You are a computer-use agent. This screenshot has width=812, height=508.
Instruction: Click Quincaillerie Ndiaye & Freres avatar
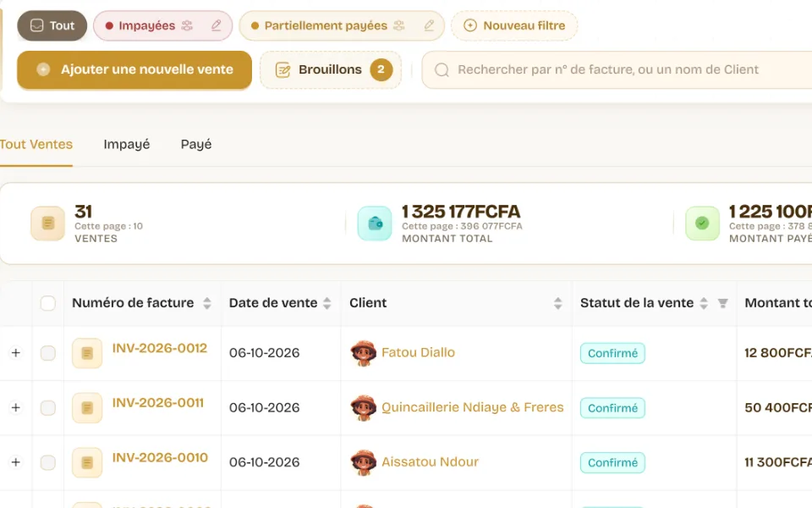(363, 408)
